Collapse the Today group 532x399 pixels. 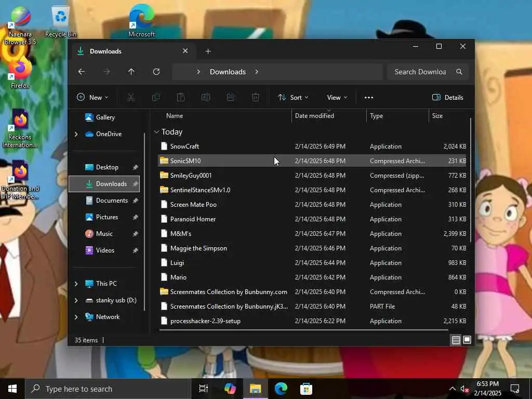156,131
